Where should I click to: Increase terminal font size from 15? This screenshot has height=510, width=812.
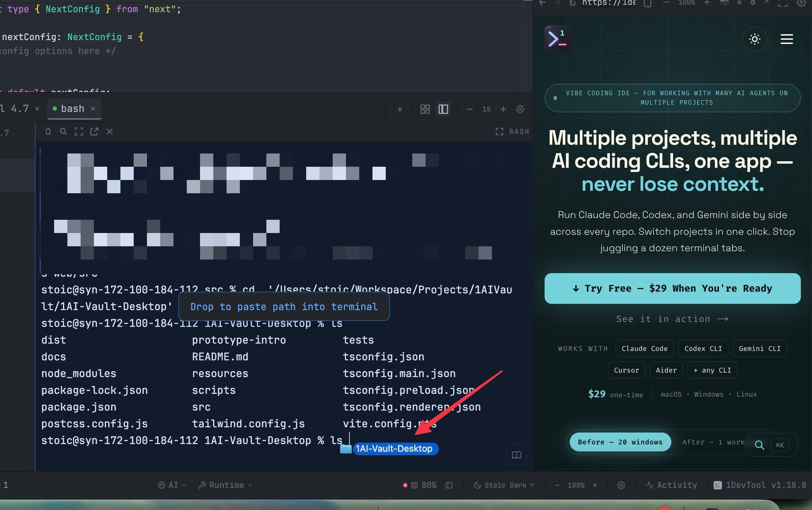coord(503,110)
